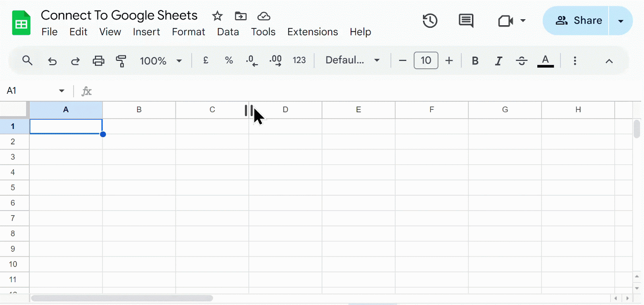Start a meeting with the camera icon
The image size is (644, 305).
[506, 20]
